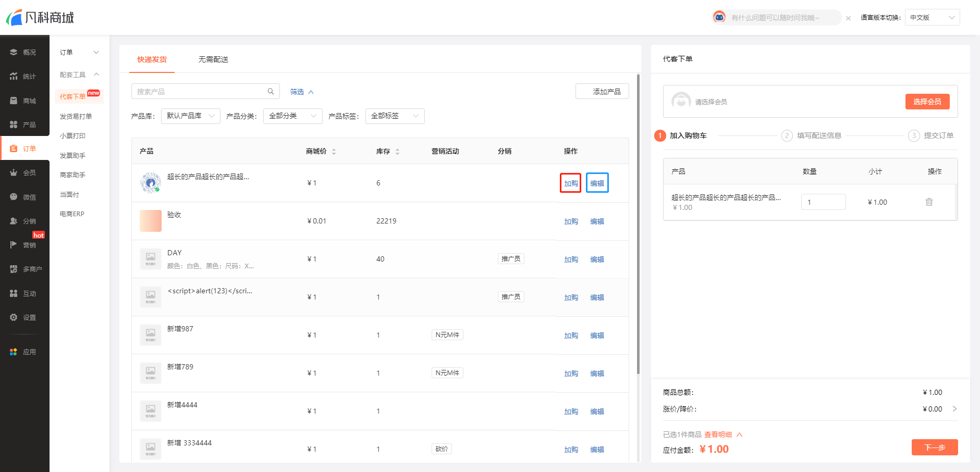
Task: Click 下一步 button
Action: point(935,448)
